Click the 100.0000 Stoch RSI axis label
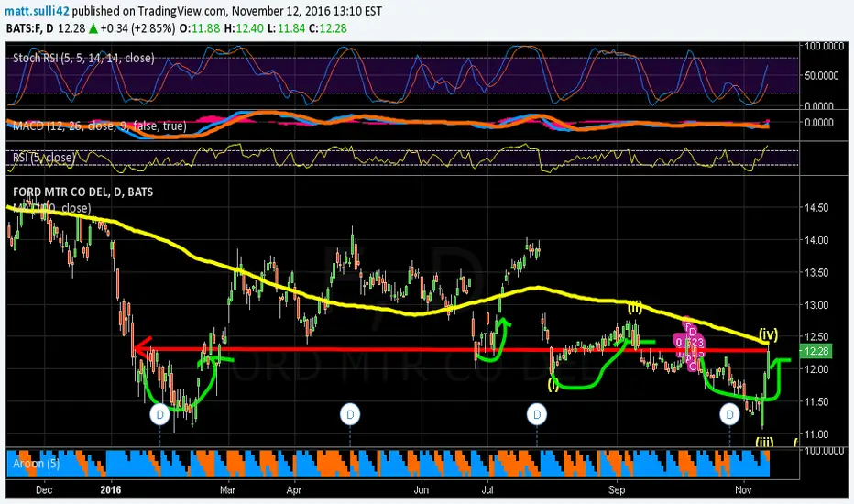The height and width of the screenshot is (504, 854). pyautogui.click(x=824, y=47)
